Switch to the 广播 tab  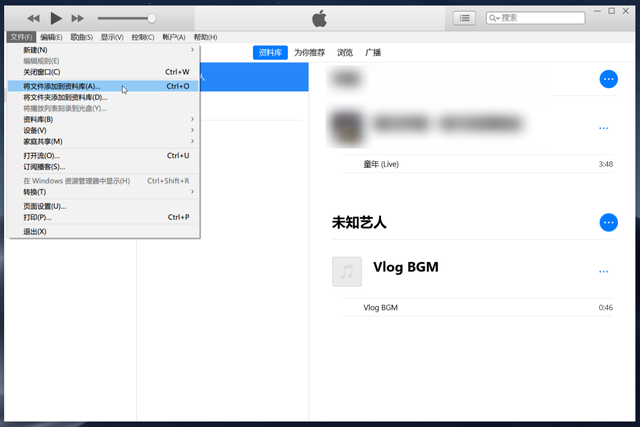(x=373, y=53)
